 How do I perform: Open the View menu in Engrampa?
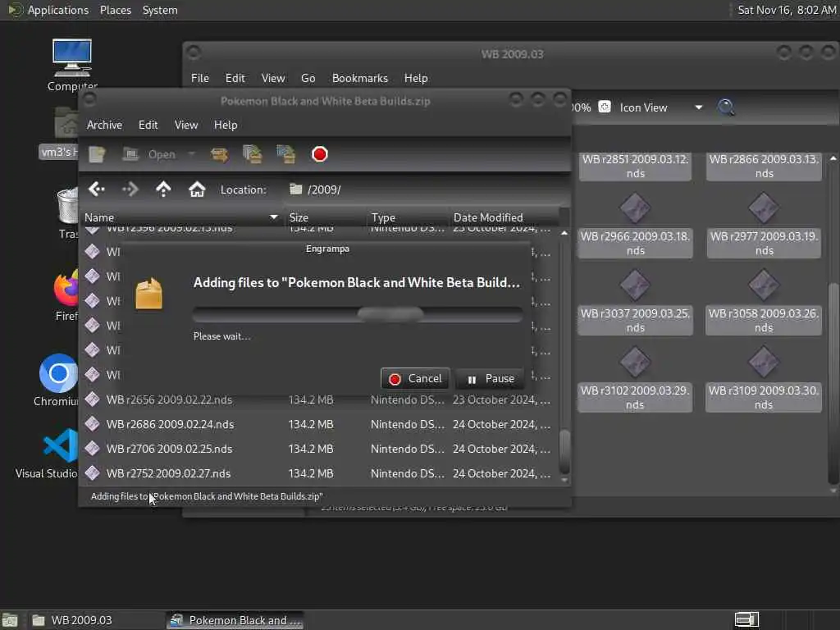tap(186, 125)
